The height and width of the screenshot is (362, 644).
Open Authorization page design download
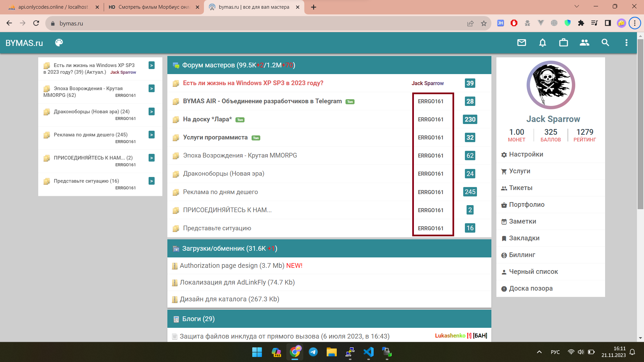point(232,266)
